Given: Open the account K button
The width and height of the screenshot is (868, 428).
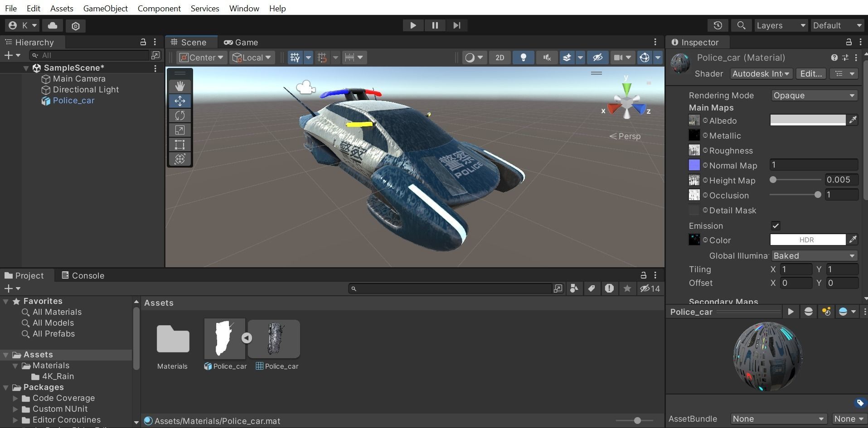Looking at the screenshot, I should click(23, 26).
